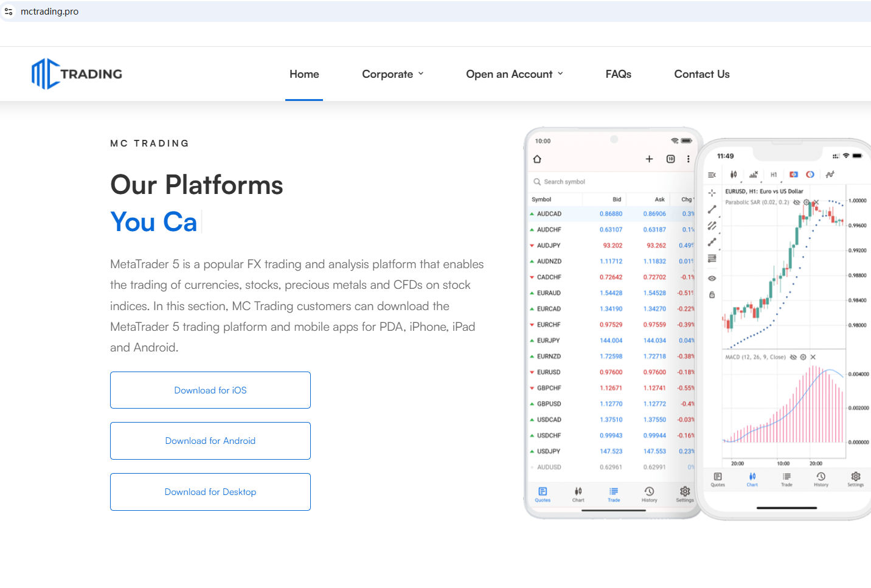Open the H1 timeframe selector
The image size is (871, 588).
click(774, 175)
